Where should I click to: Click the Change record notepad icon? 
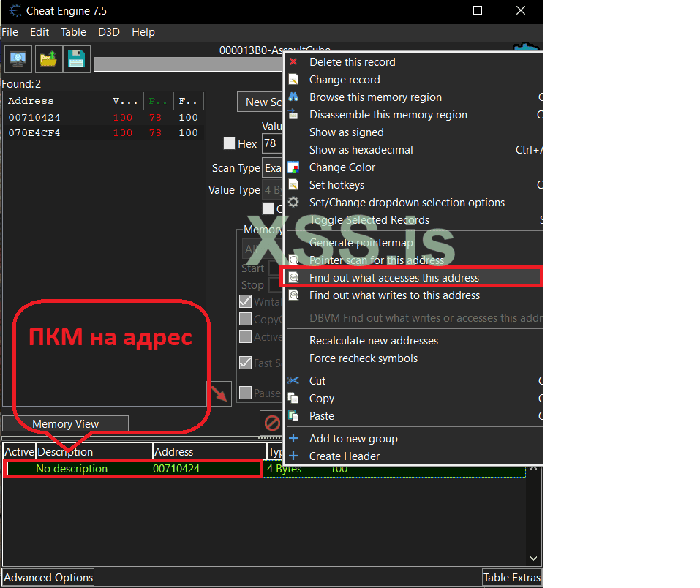pos(293,80)
